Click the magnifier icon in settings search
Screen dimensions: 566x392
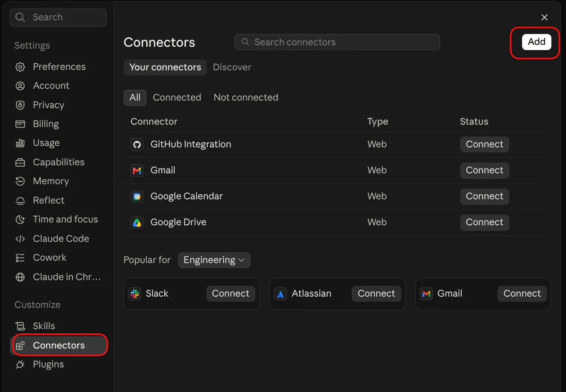20,17
